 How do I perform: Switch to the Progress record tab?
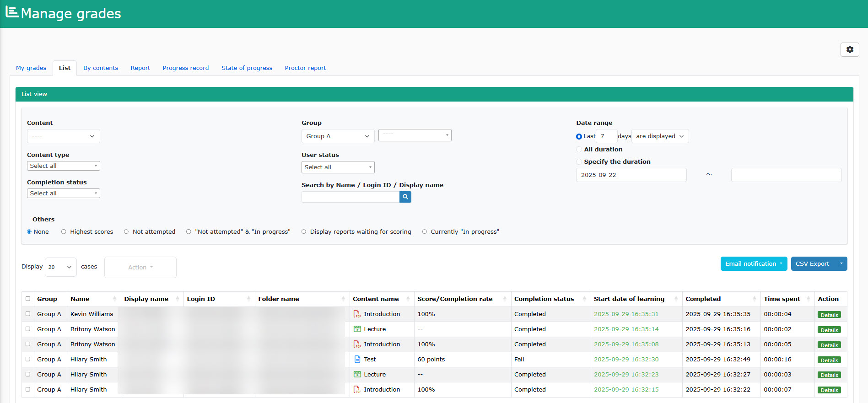click(x=185, y=68)
